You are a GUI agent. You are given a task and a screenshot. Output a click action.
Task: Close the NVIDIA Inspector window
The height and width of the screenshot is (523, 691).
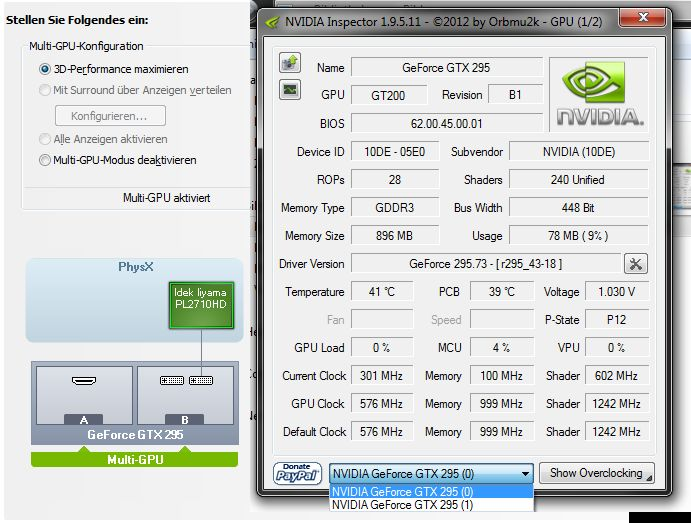(x=643, y=18)
